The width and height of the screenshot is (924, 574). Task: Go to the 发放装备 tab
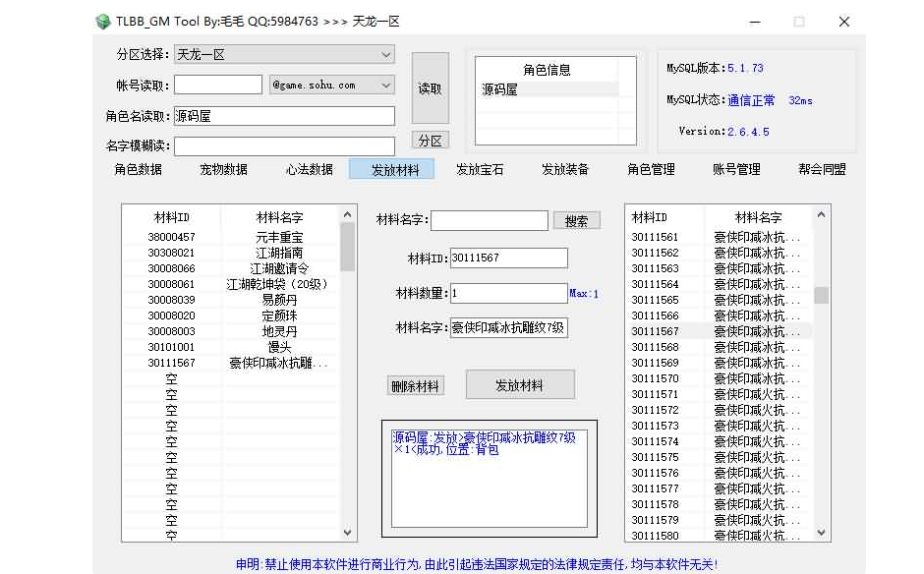coord(565,169)
